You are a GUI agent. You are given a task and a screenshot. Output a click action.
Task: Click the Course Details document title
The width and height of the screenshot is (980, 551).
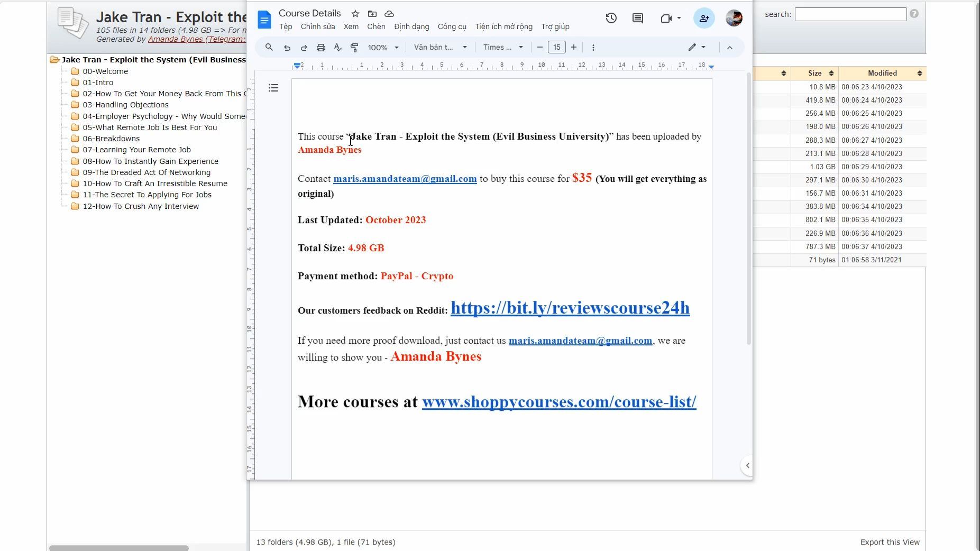[310, 13]
